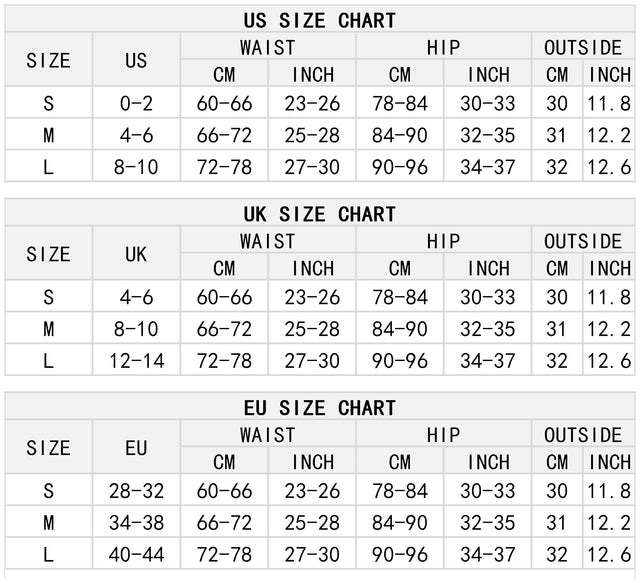Select the OUTSIDE header in the EU chart
Image resolution: width=640 pixels, height=583 pixels.
point(583,435)
